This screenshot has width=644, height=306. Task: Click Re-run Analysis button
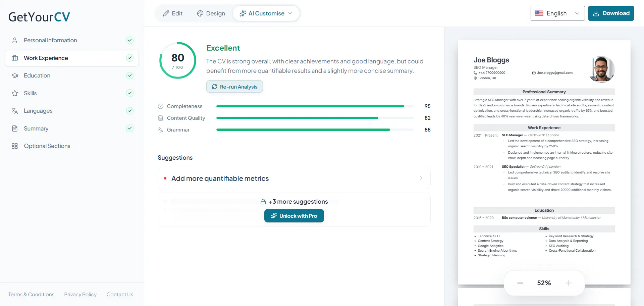(234, 87)
